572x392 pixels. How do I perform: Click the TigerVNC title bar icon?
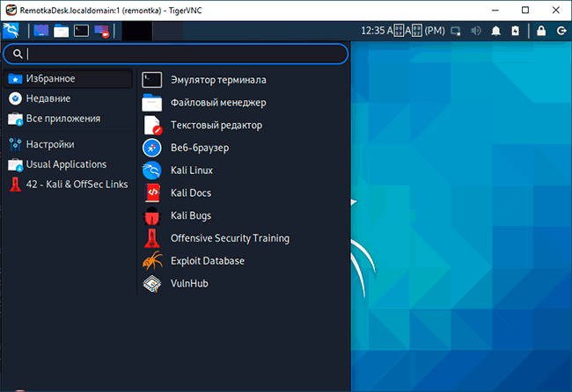coord(11,11)
